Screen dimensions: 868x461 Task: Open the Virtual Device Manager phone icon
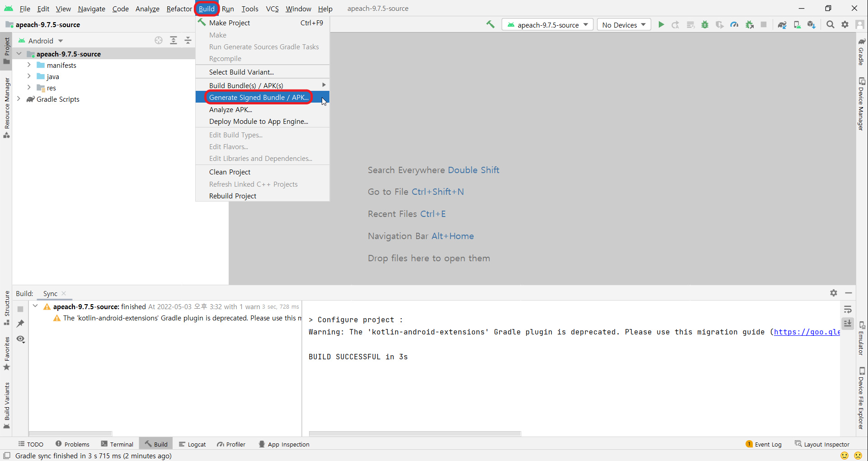pyautogui.click(x=797, y=24)
